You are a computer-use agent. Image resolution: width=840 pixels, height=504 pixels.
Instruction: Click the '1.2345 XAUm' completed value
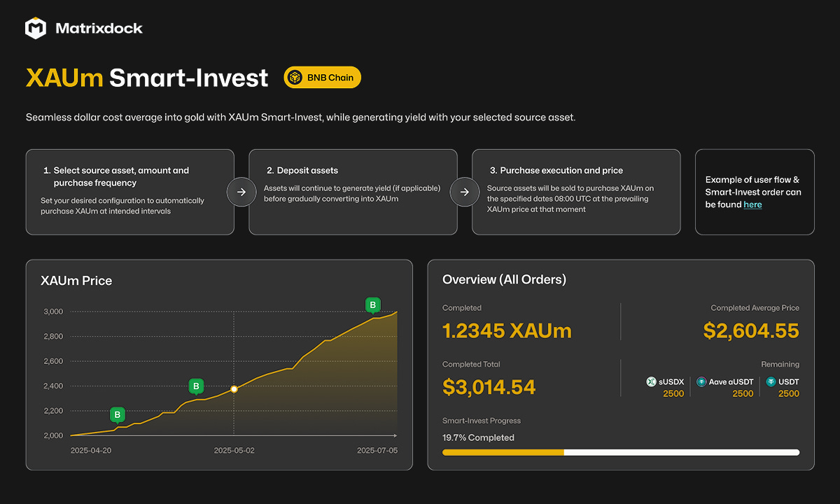[507, 330]
